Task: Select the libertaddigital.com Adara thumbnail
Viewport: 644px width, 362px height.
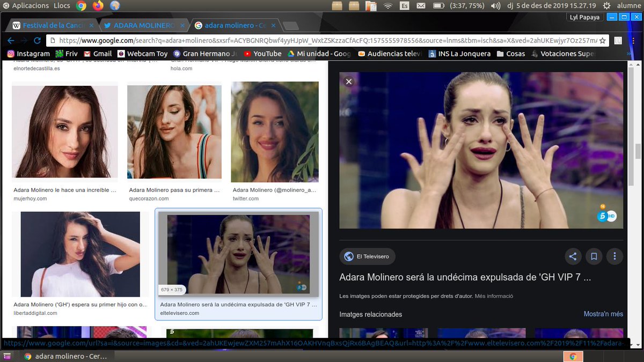Action: click(x=80, y=254)
